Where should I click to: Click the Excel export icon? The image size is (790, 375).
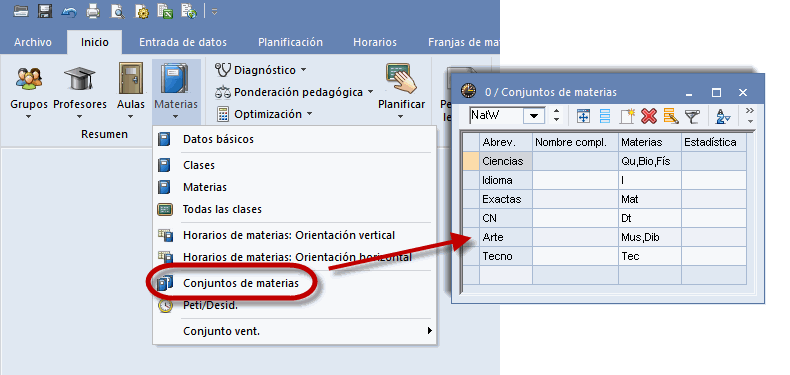pyautogui.click(x=165, y=11)
